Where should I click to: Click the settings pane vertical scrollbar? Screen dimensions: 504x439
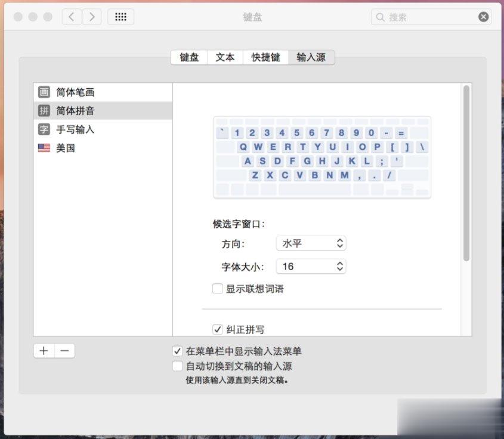466,174
